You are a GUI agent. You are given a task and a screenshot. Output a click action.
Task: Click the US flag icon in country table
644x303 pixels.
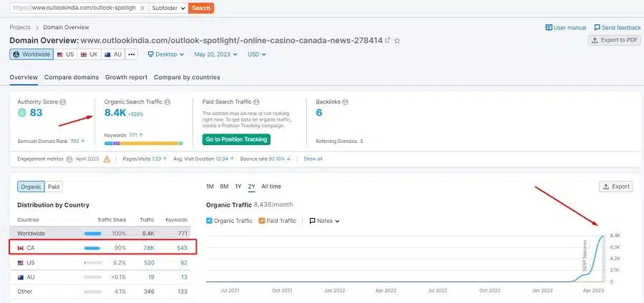tap(21, 263)
